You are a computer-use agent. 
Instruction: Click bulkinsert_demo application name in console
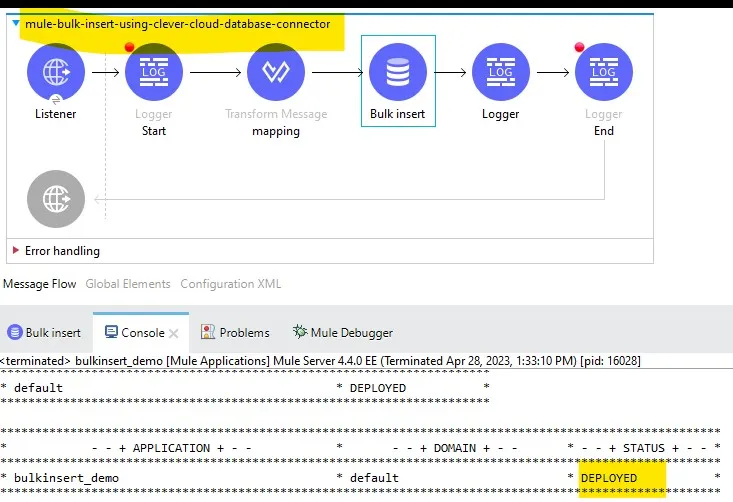pyautogui.click(x=66, y=478)
